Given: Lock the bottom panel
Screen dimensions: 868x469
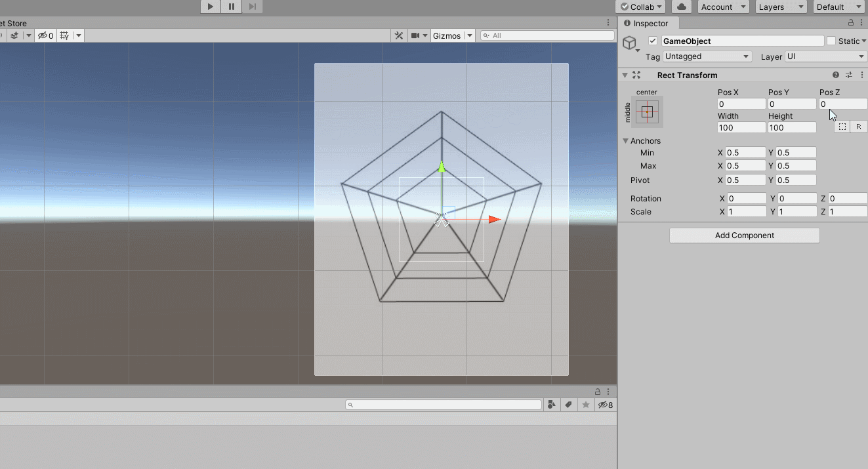Looking at the screenshot, I should [x=598, y=391].
